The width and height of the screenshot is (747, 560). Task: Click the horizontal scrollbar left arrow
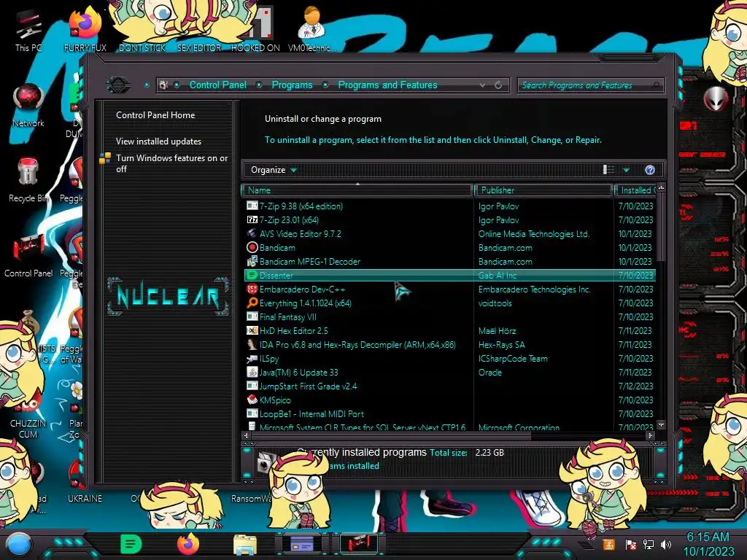(246, 435)
